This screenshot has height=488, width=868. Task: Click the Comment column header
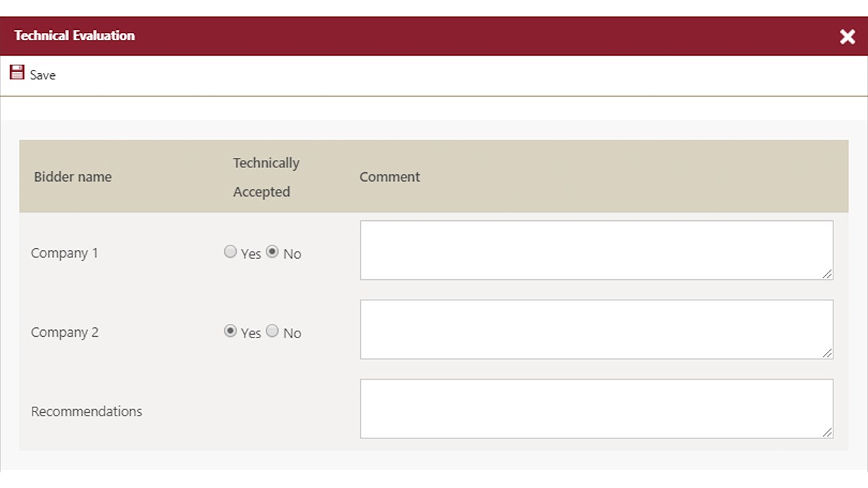(x=389, y=177)
